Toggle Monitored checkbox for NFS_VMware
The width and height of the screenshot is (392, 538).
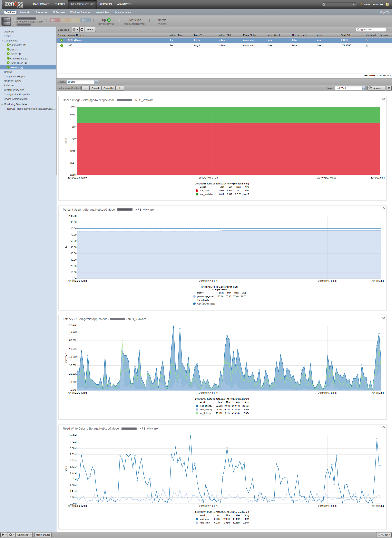(367, 40)
